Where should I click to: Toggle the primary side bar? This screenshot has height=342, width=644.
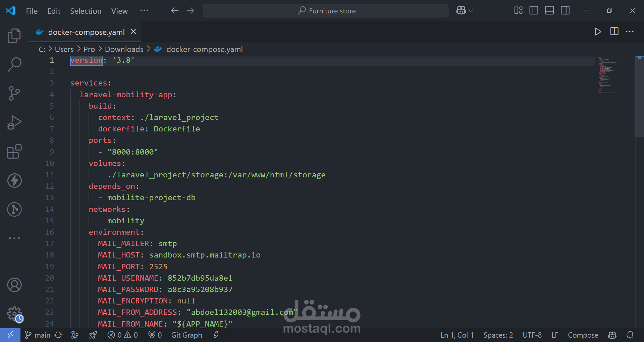(534, 11)
